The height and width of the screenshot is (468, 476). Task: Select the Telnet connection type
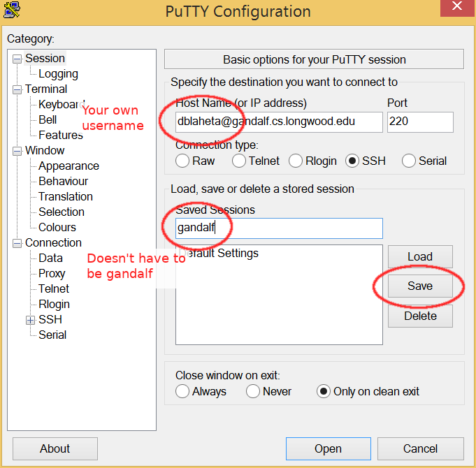coord(256,161)
